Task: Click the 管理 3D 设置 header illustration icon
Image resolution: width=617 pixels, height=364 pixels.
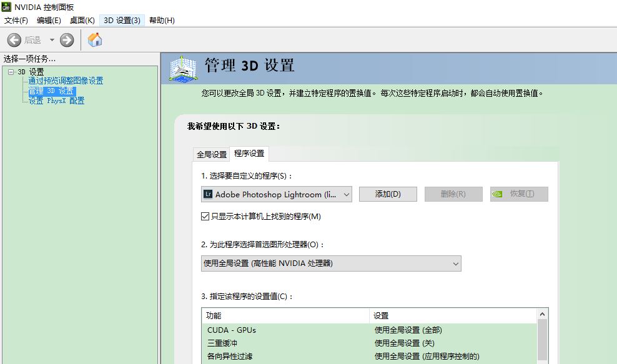Action: (x=182, y=69)
